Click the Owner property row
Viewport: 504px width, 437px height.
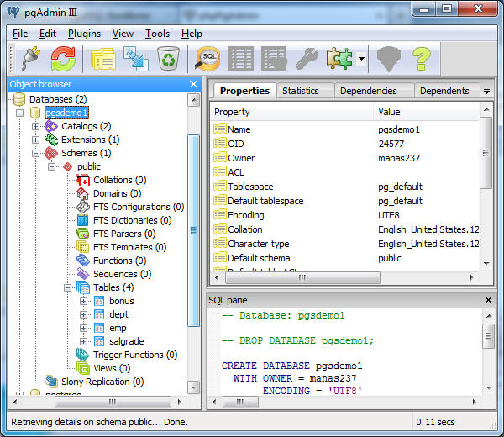pyautogui.click(x=345, y=158)
